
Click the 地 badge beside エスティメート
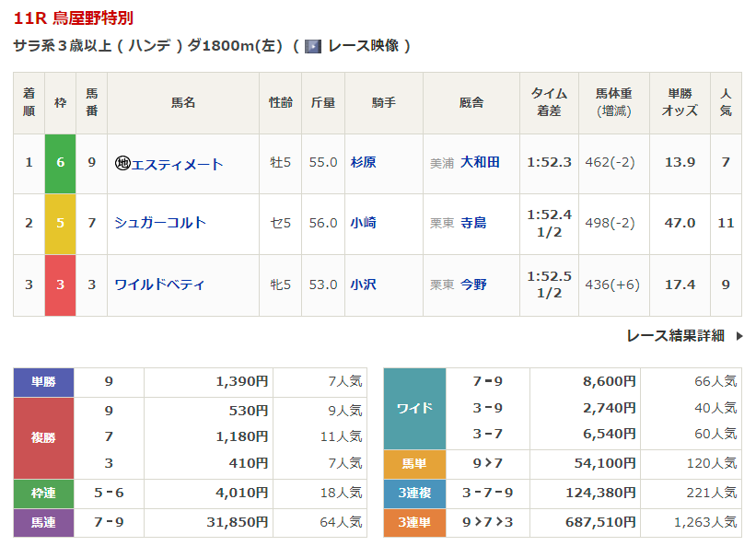coord(122,163)
